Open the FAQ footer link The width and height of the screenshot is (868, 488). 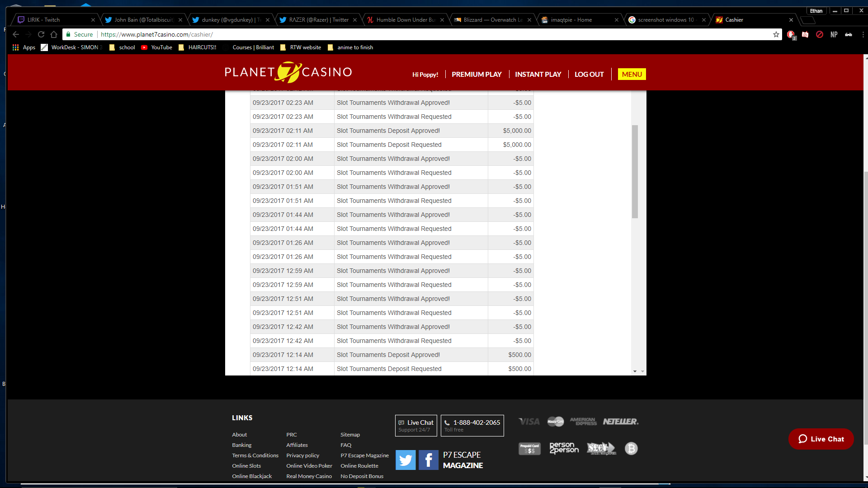pyautogui.click(x=346, y=445)
